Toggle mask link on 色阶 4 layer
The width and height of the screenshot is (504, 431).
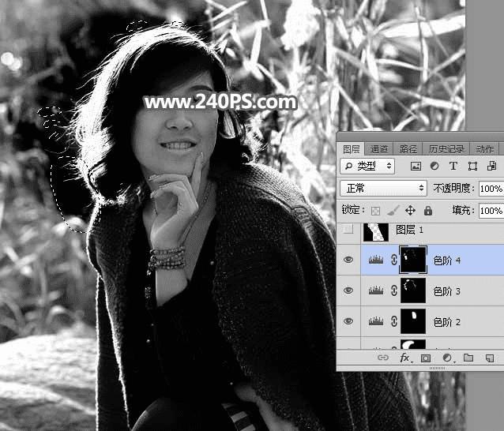393,260
